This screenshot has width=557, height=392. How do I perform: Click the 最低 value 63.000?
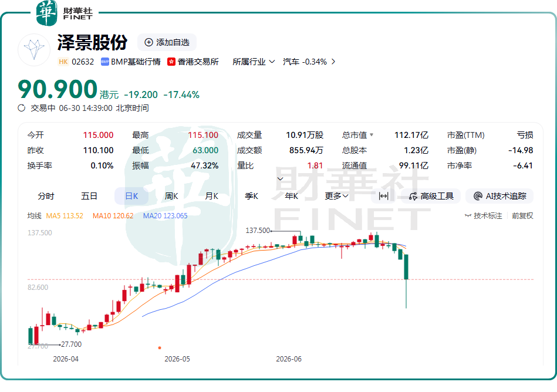tap(205, 150)
